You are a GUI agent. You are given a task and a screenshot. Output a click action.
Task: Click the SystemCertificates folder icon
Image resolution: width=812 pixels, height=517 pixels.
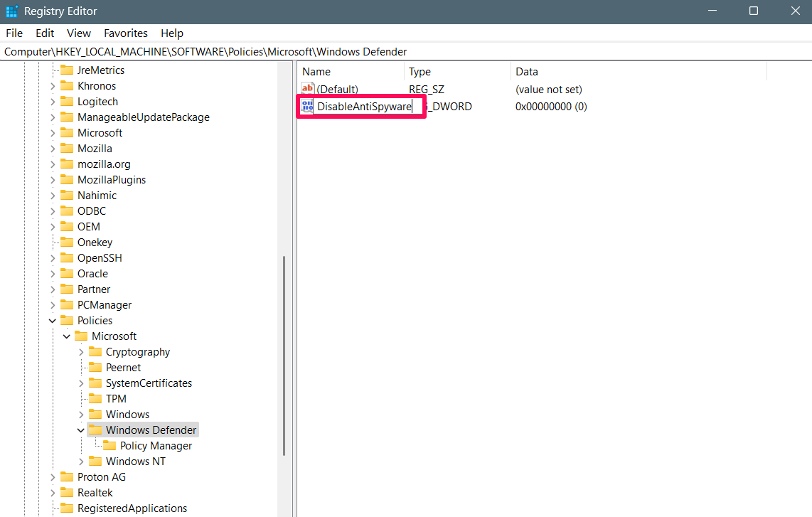click(95, 383)
